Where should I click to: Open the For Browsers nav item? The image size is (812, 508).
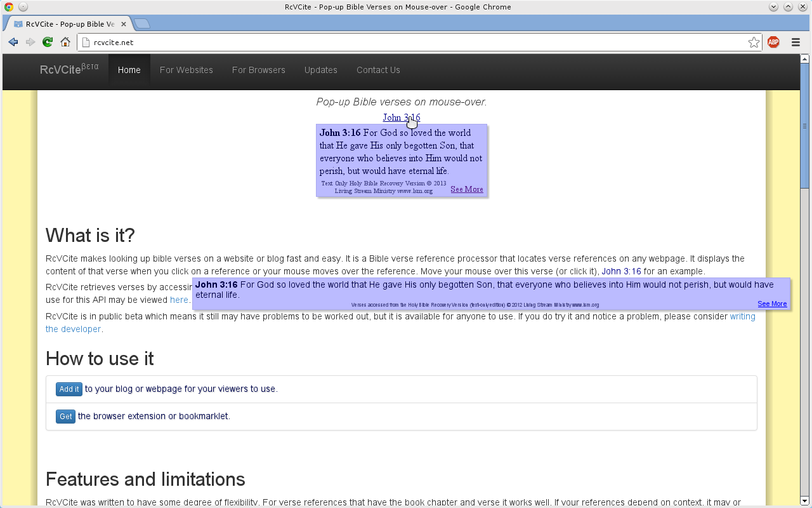pyautogui.click(x=259, y=70)
